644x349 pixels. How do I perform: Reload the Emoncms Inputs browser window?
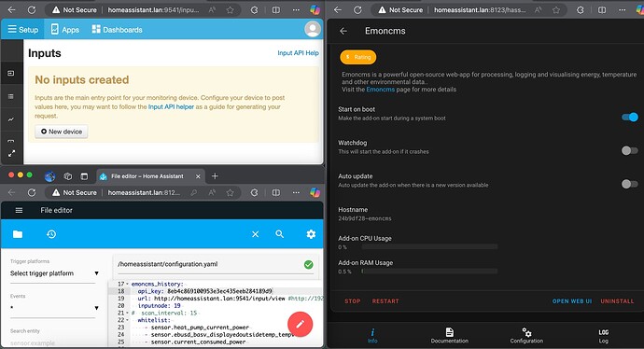coord(32,10)
